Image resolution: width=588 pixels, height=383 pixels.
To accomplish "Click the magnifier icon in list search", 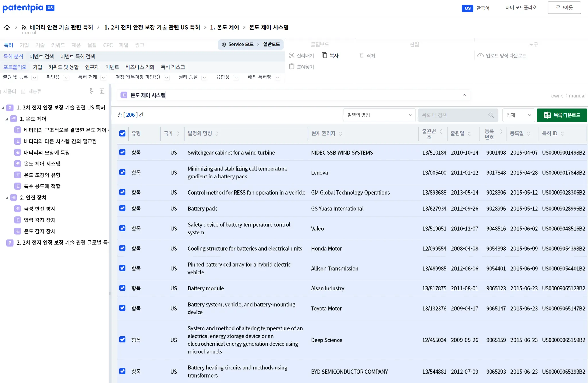I will (x=491, y=115).
